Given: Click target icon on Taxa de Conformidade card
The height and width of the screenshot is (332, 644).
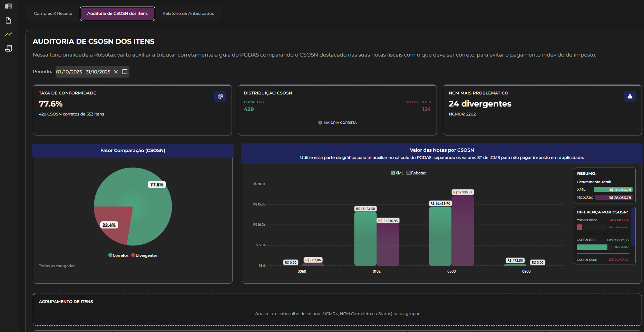Looking at the screenshot, I should click(x=220, y=97).
